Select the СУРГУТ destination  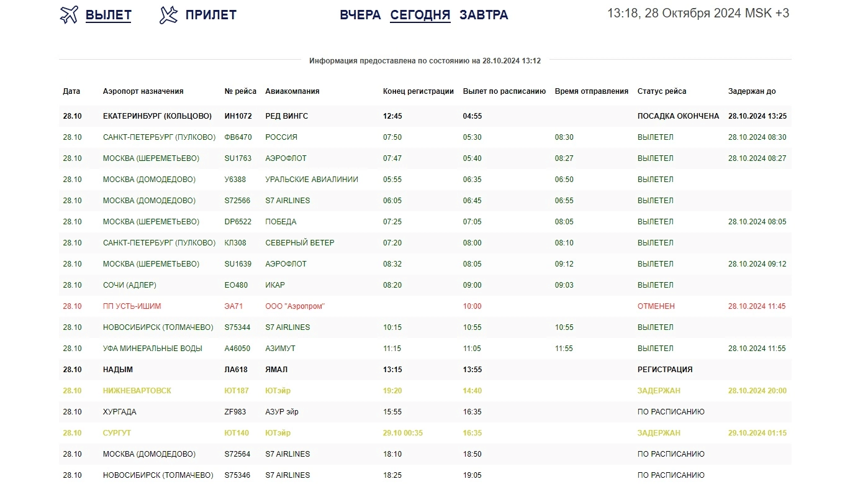tap(117, 433)
